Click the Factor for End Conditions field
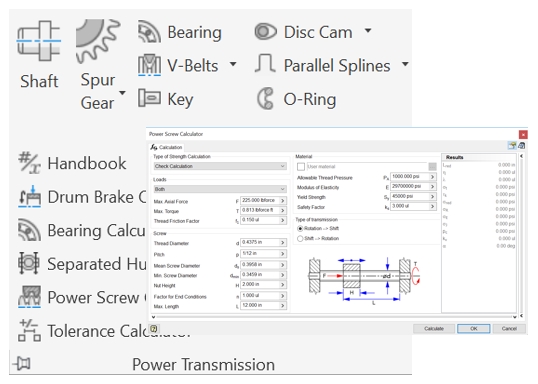The width and height of the screenshot is (538, 384). point(259,296)
